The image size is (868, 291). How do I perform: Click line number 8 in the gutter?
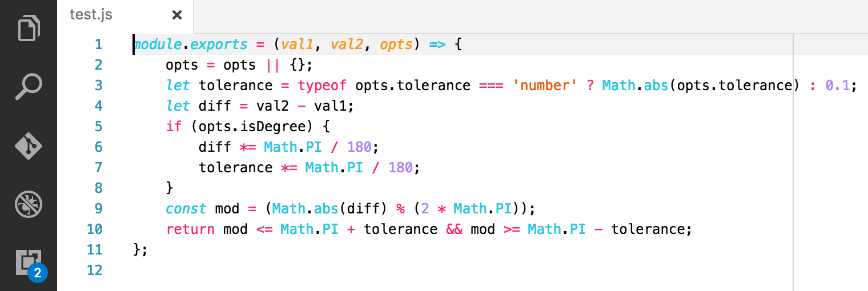pyautogui.click(x=98, y=188)
